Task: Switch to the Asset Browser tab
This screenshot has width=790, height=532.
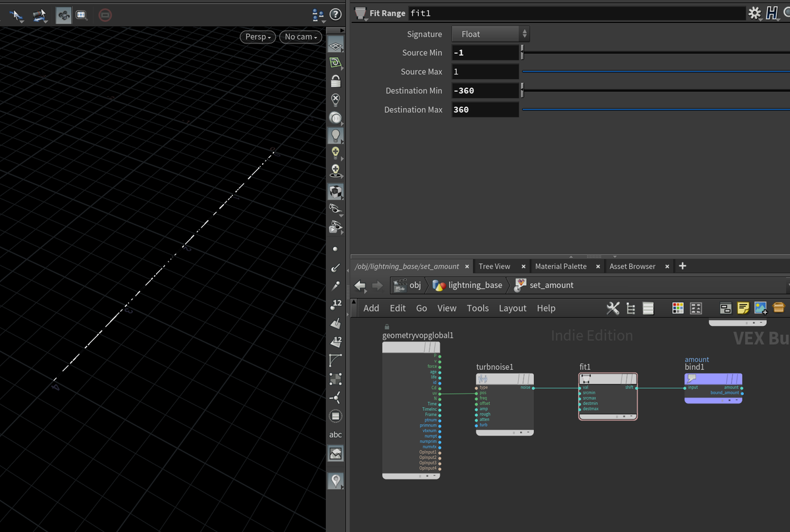Action: [633, 266]
